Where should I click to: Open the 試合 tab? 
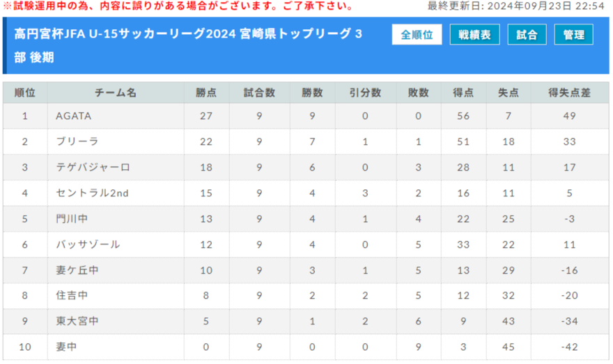point(527,35)
